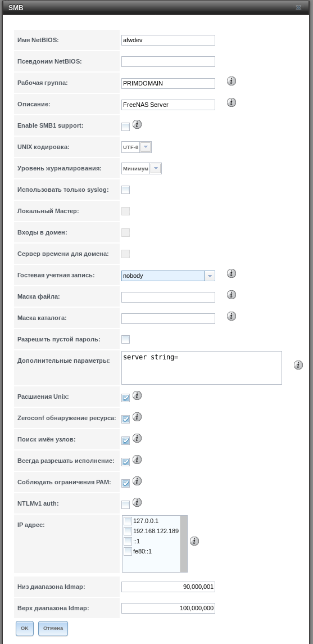Click info icon next to IP адрес list
The height and width of the screenshot is (644, 313).
[194, 541]
